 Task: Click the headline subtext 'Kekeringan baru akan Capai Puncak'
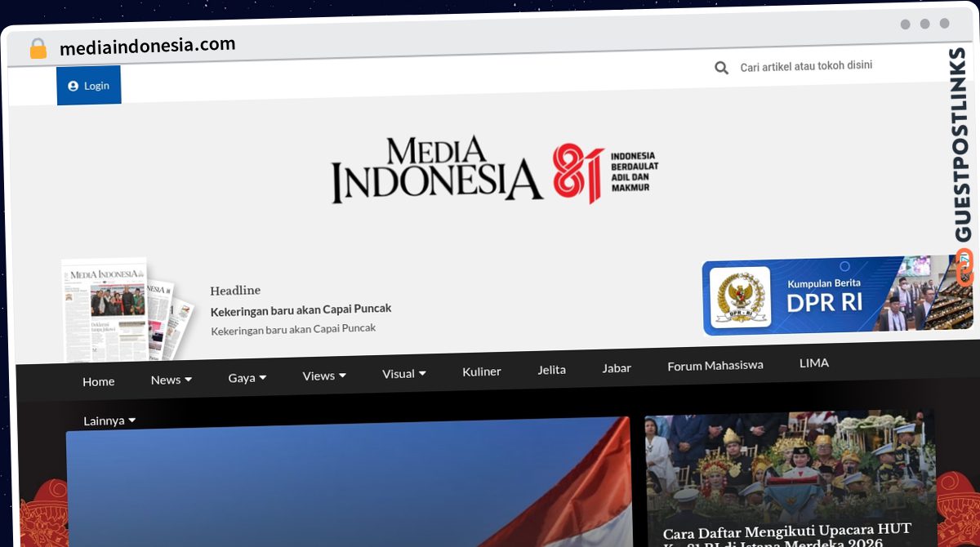293,329
